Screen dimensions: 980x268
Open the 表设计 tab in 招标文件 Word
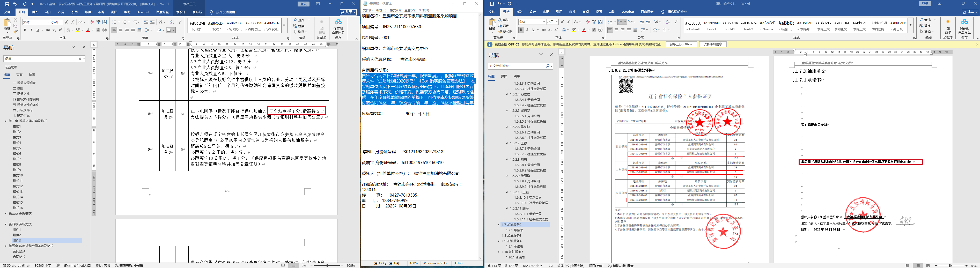(180, 12)
